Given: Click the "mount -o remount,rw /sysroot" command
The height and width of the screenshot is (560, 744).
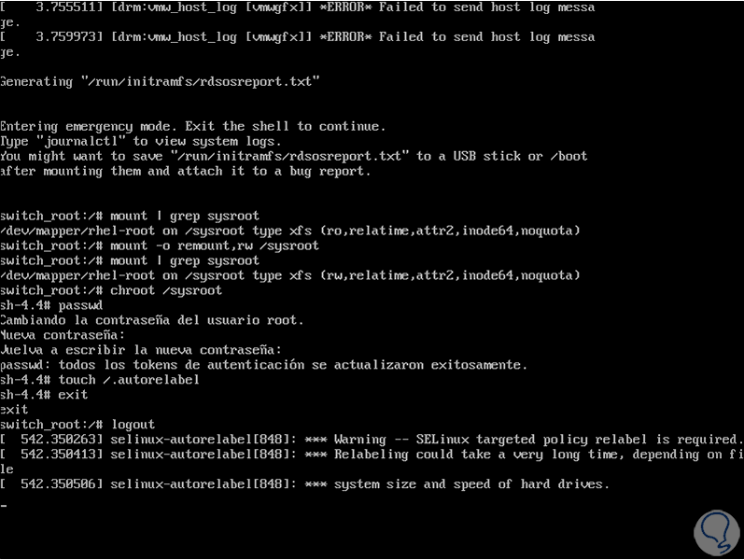Looking at the screenshot, I should pyautogui.click(x=215, y=245).
